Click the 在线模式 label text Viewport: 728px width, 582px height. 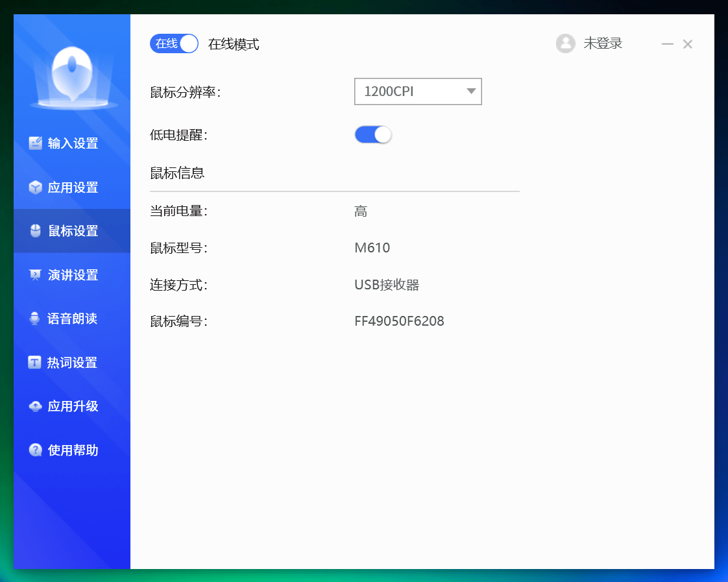point(234,44)
